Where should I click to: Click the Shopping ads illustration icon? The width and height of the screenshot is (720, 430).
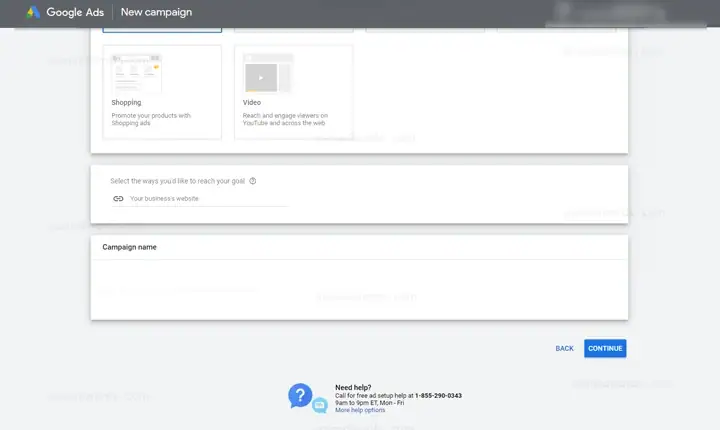pos(136,74)
